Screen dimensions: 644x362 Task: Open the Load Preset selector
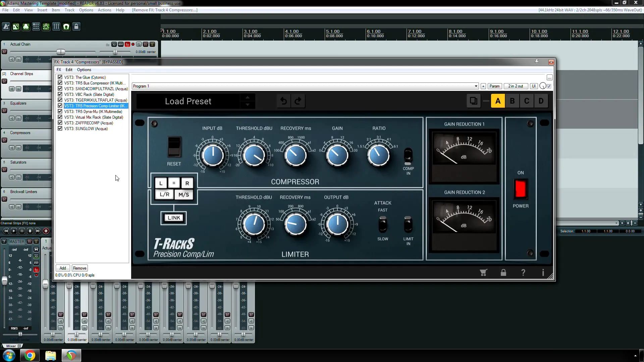click(188, 101)
